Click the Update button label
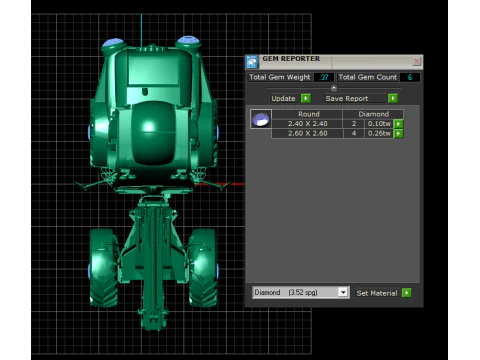The width and height of the screenshot is (480, 360). (x=283, y=99)
